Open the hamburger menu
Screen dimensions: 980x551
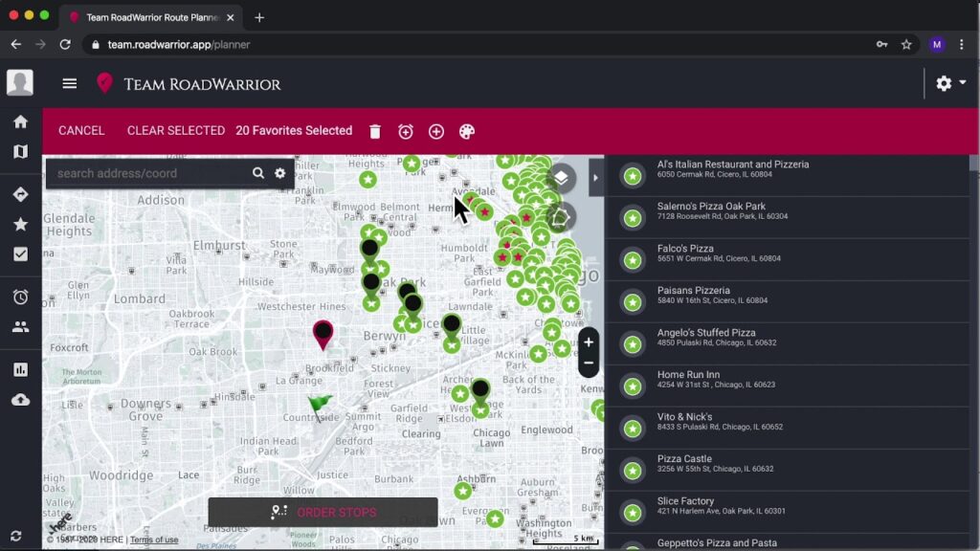click(x=69, y=84)
